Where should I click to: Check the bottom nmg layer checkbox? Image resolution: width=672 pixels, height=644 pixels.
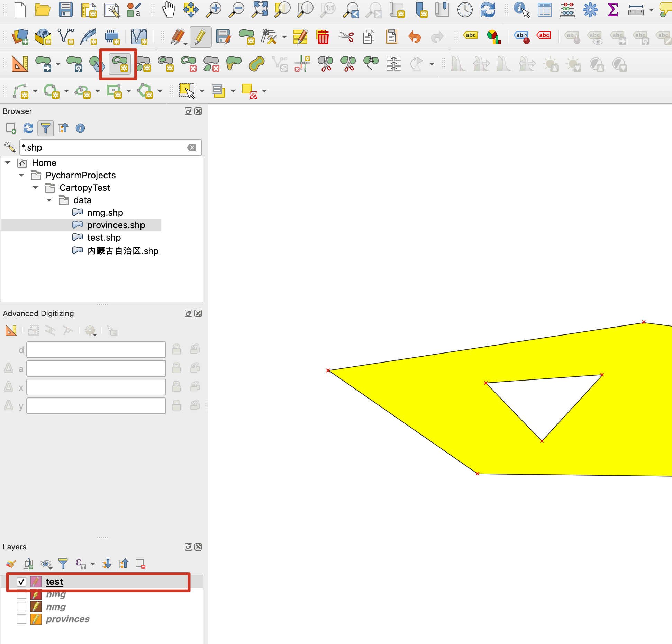pyautogui.click(x=21, y=607)
